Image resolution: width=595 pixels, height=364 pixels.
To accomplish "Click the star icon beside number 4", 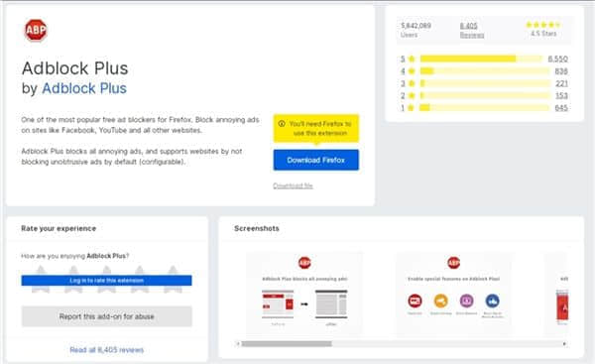I will (412, 71).
